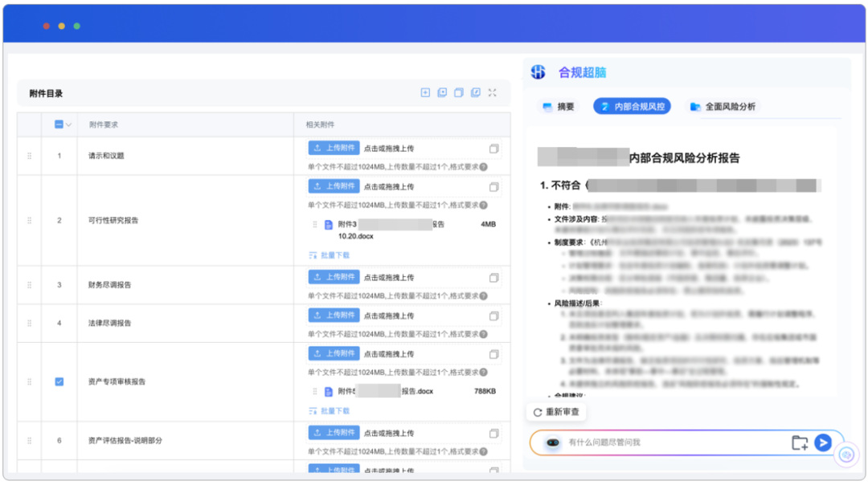Click copy icon in 财务尽调报告 row
Image resolution: width=868 pixels, height=489 pixels.
pos(493,278)
